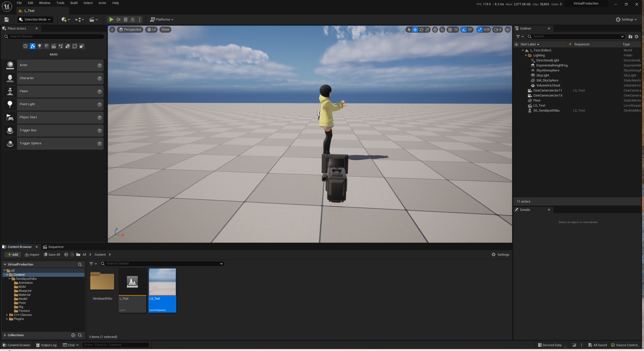
Task: Maximize the viewport with the expand icon
Action: [x=508, y=30]
